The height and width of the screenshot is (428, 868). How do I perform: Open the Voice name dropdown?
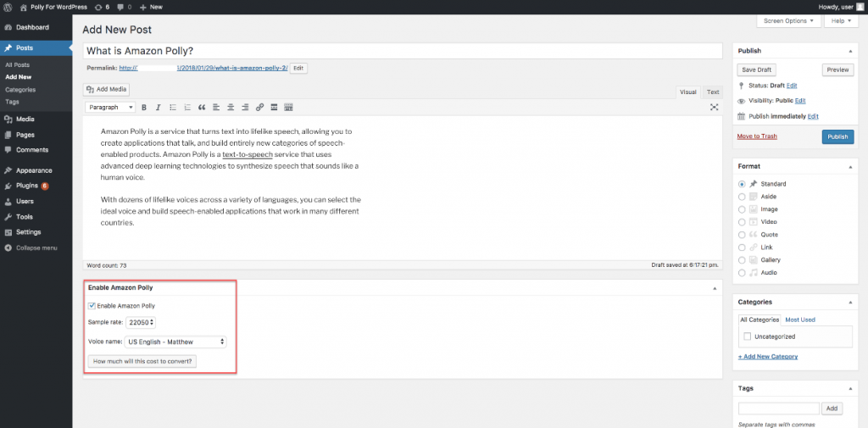coord(175,342)
